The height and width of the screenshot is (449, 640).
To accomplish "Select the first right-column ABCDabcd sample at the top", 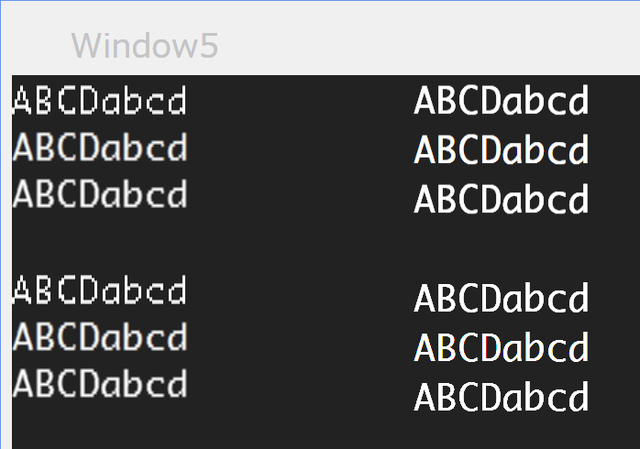I will point(501,100).
